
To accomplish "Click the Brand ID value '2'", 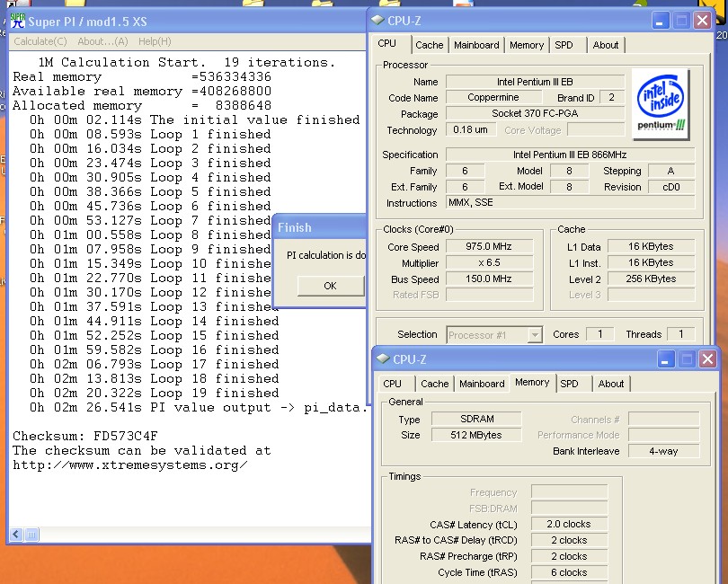I will (611, 98).
